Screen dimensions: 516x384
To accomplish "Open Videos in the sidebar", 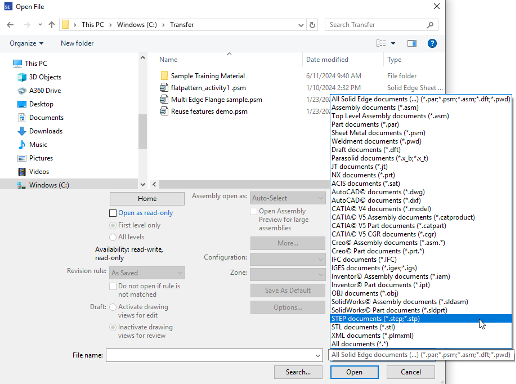I will pos(39,172).
